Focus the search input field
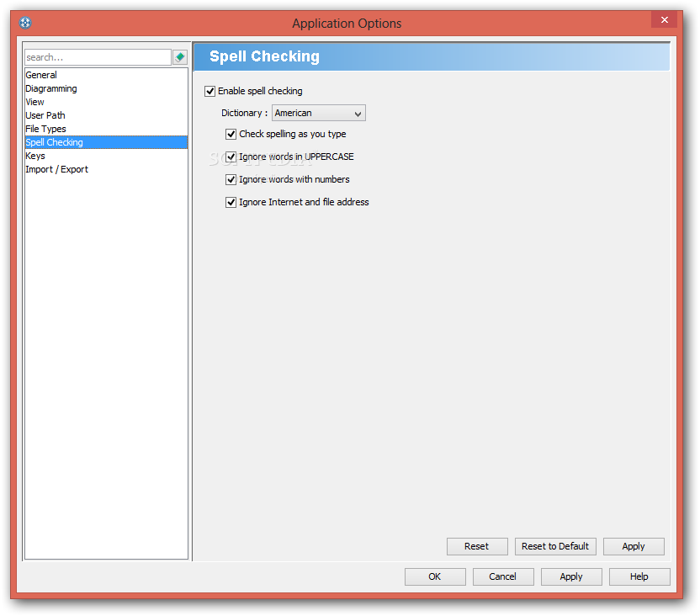 (98, 57)
